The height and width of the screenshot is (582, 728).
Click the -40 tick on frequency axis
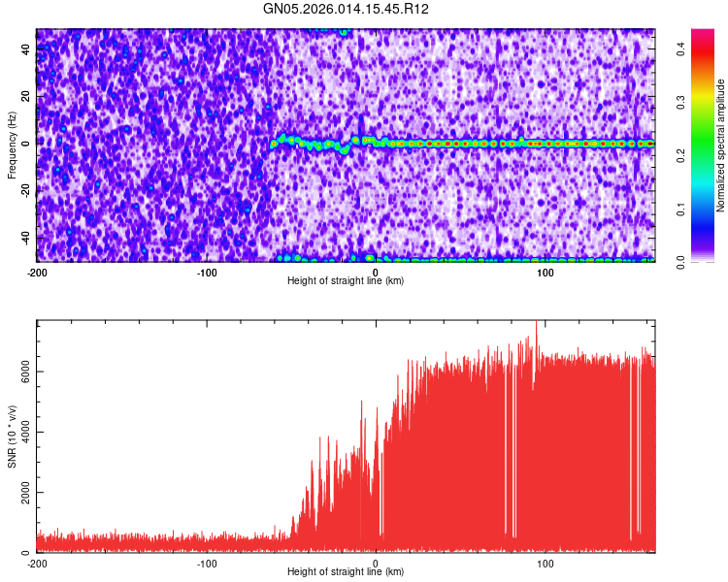tap(25, 238)
